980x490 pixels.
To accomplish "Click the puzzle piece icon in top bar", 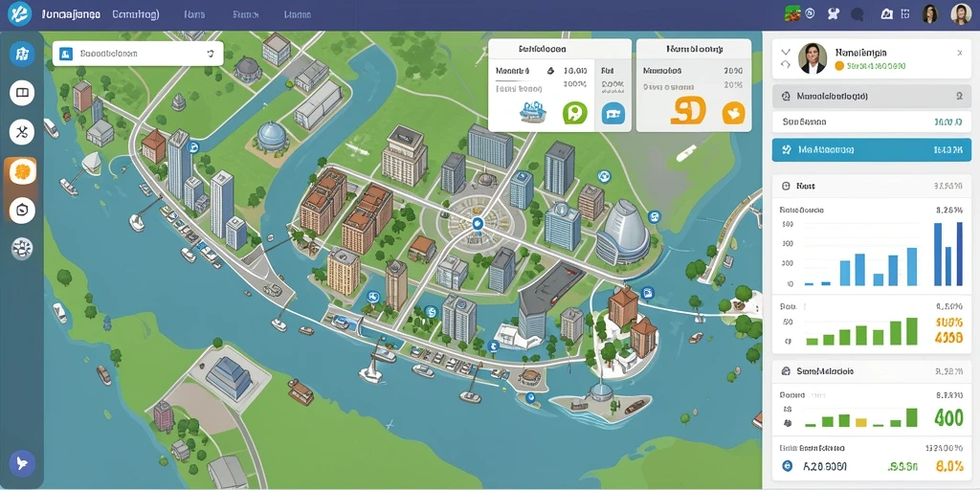I will (833, 13).
